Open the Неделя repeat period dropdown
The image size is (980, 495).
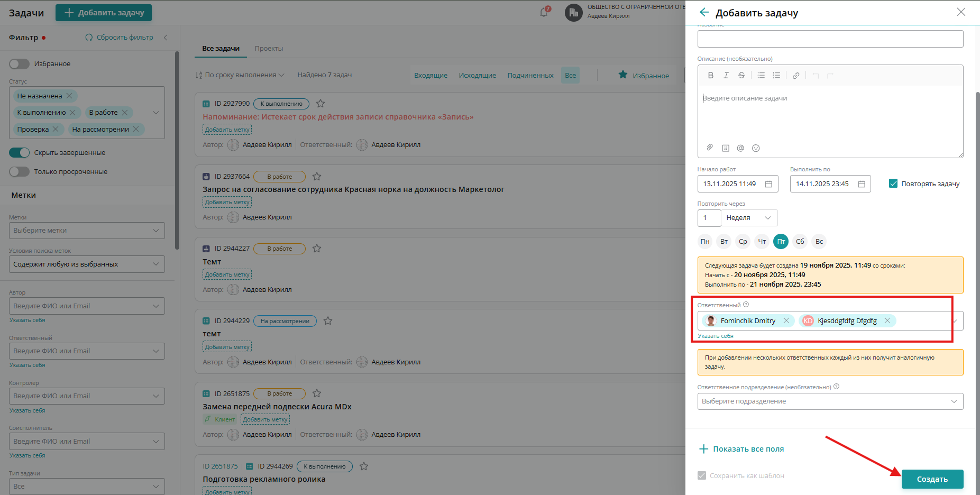(x=749, y=218)
